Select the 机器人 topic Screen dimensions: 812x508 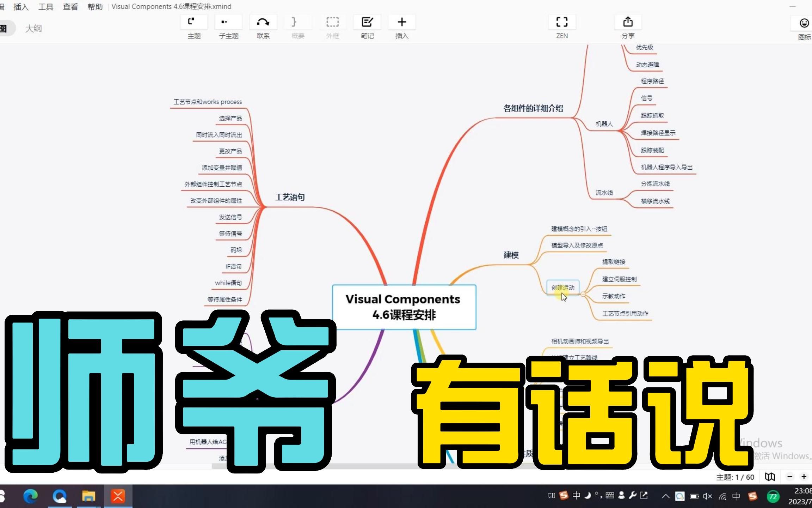(604, 124)
